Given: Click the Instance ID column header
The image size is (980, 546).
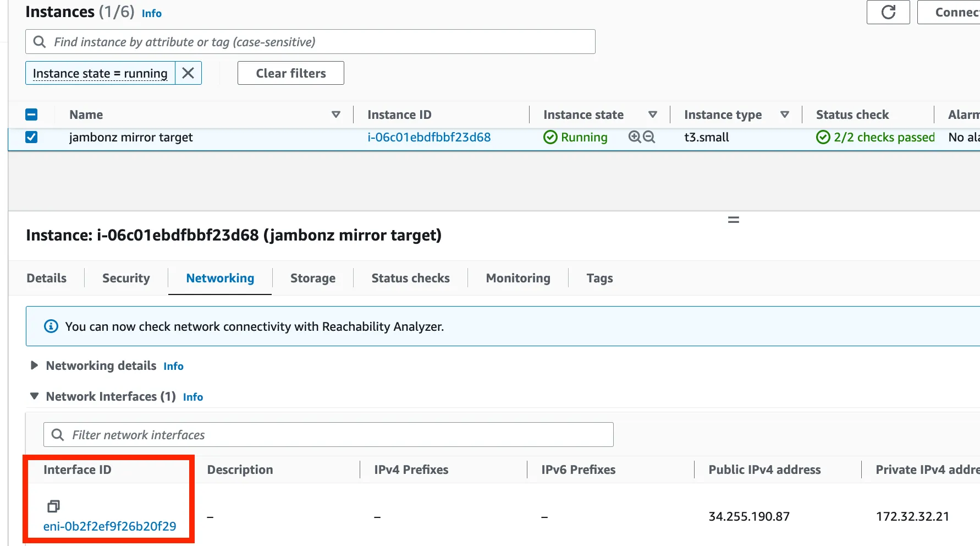Looking at the screenshot, I should pyautogui.click(x=399, y=114).
